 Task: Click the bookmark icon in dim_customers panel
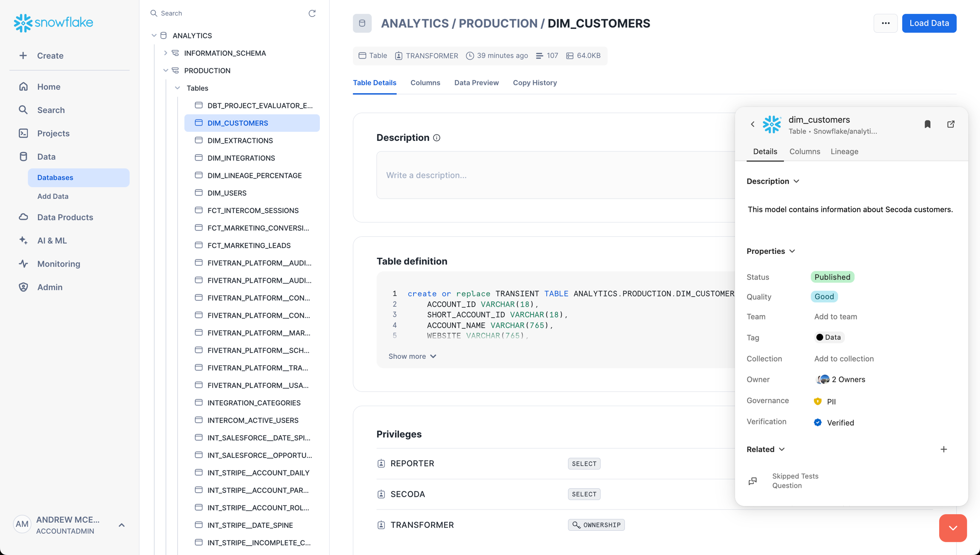[927, 124]
